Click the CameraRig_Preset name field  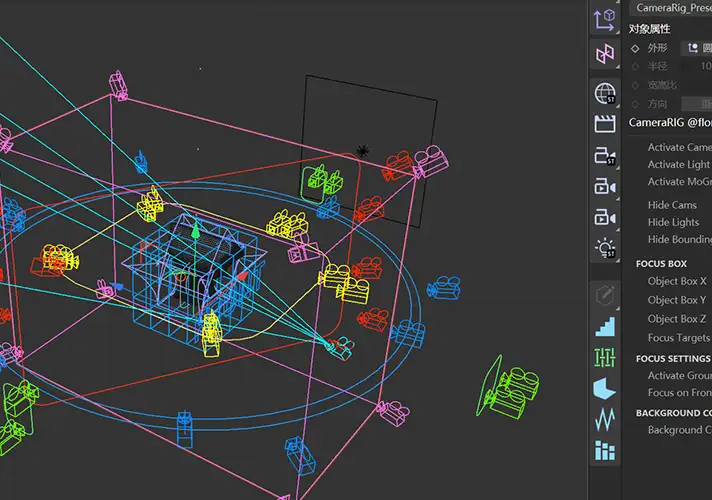tap(671, 8)
